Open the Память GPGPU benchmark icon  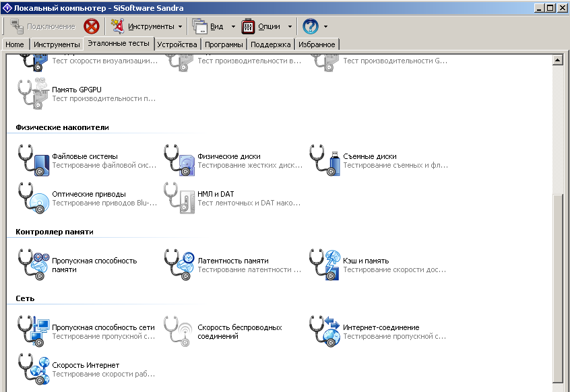point(33,94)
